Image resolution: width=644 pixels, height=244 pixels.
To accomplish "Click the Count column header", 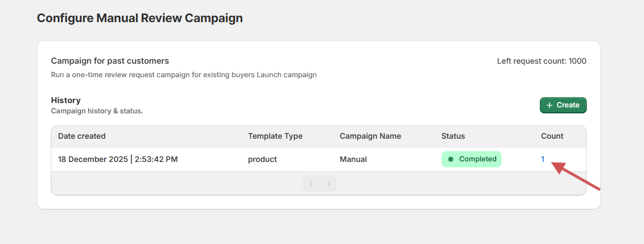I will coord(552,136).
